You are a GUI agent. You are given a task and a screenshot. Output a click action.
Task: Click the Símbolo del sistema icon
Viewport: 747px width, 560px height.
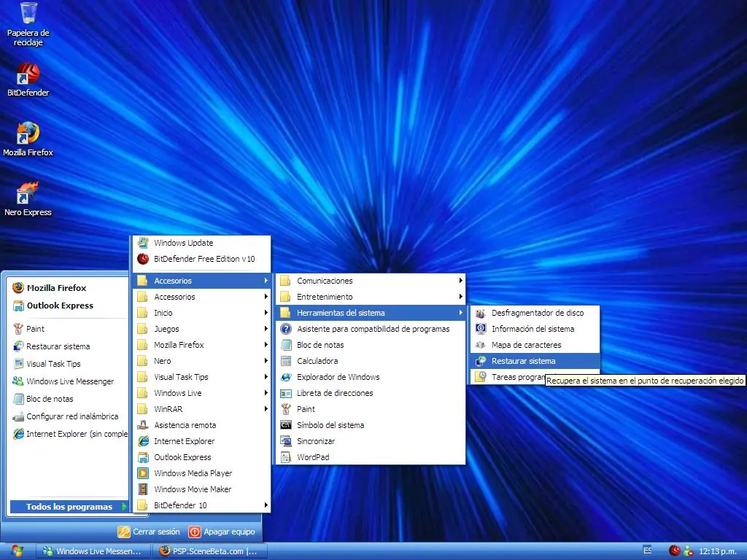click(286, 425)
